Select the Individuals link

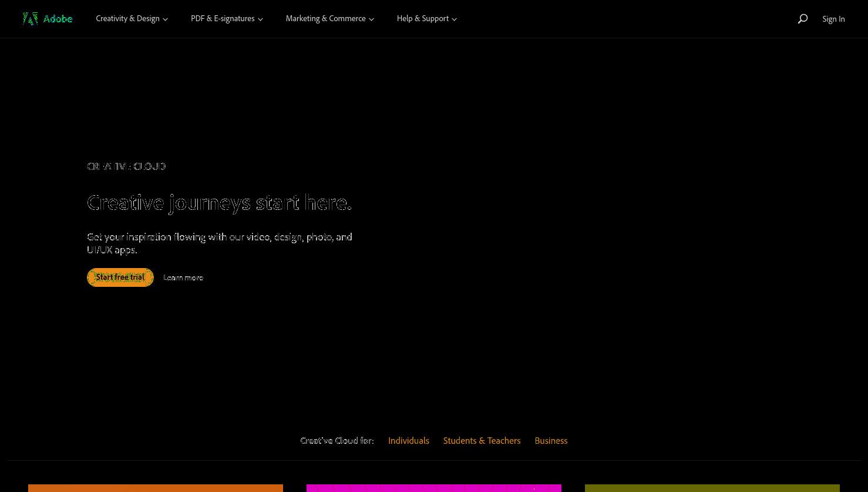pyautogui.click(x=409, y=440)
